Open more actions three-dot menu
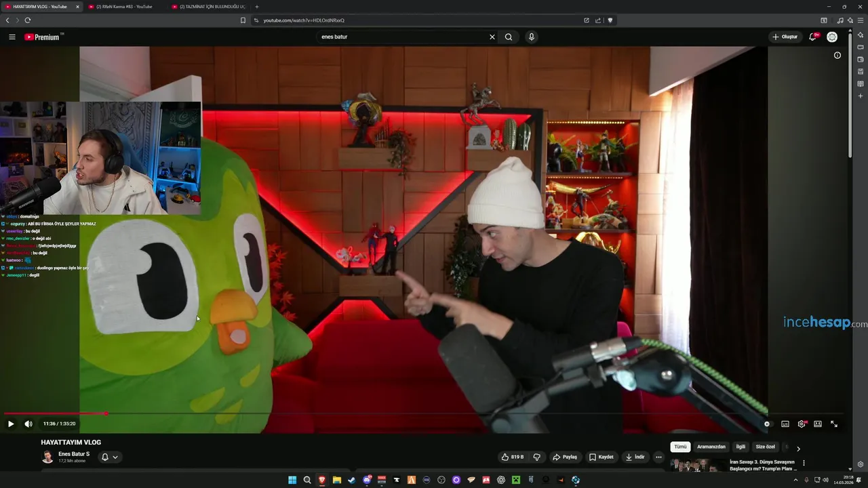 [658, 457]
